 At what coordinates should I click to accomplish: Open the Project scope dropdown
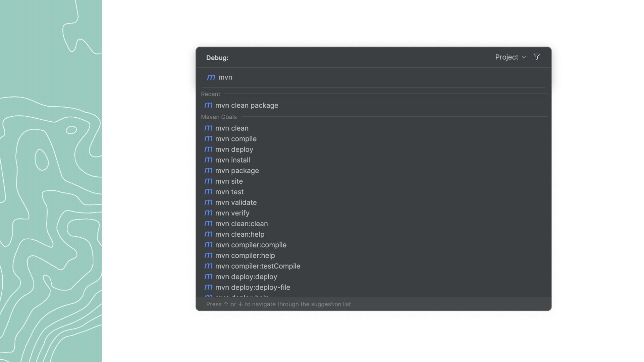tap(510, 57)
